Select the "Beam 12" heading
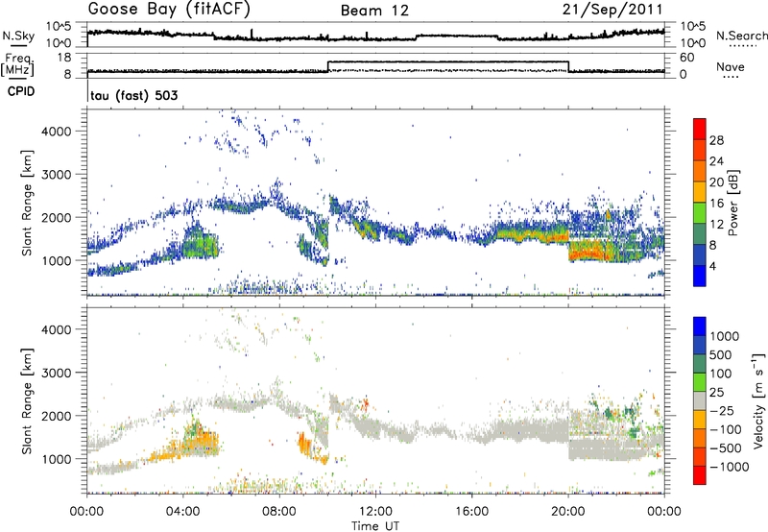This screenshot has height=532, width=768. tap(374, 11)
